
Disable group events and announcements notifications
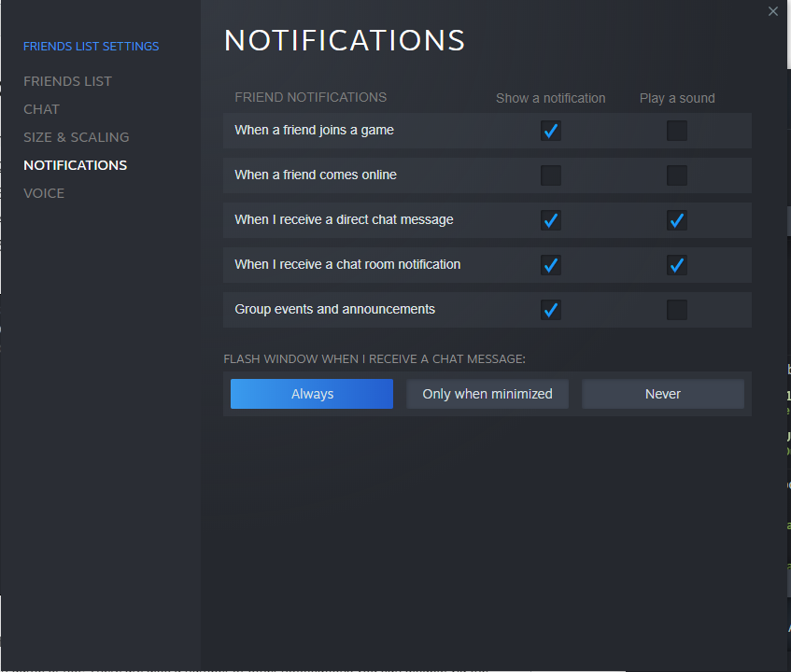tap(550, 310)
